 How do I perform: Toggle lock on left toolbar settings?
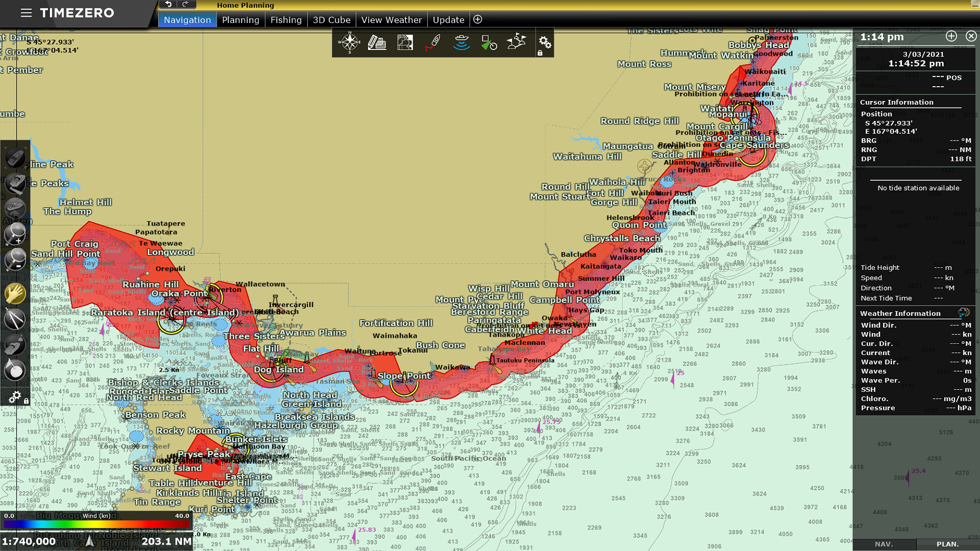pos(26,401)
